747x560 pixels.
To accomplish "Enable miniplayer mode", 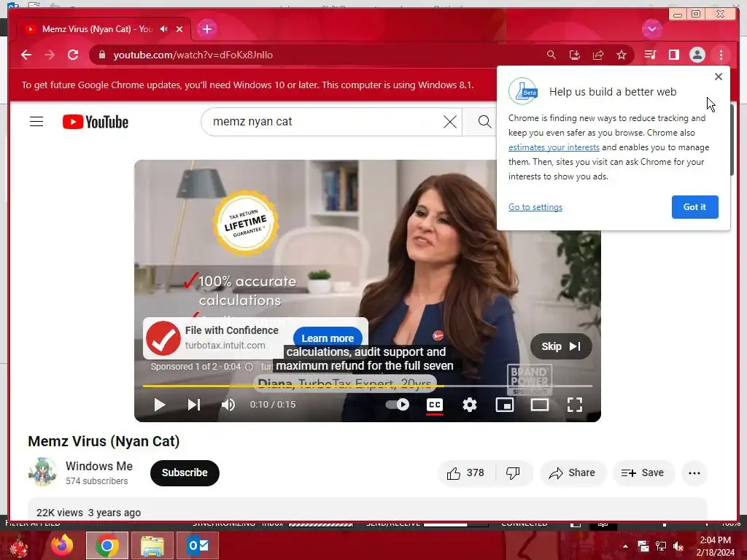I will point(505,405).
